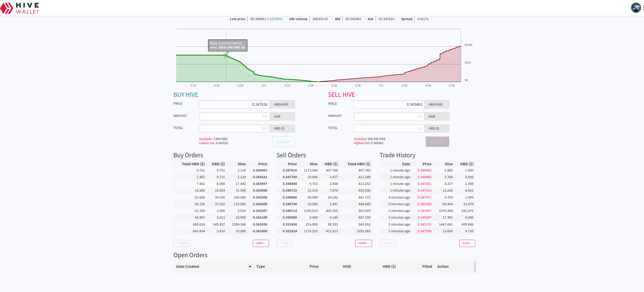Click LOWER under Buy Orders
644x292 pixels.
point(261,243)
